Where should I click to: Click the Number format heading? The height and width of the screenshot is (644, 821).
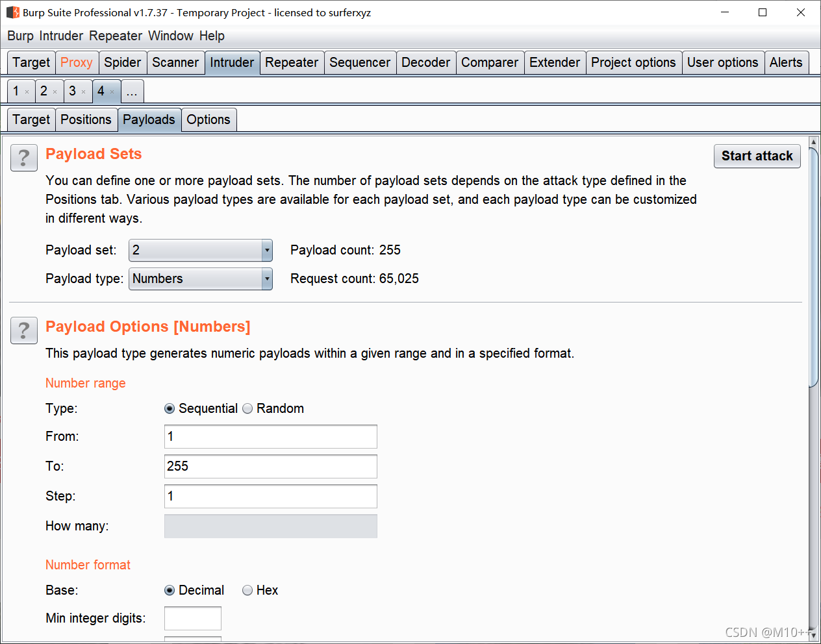88,565
